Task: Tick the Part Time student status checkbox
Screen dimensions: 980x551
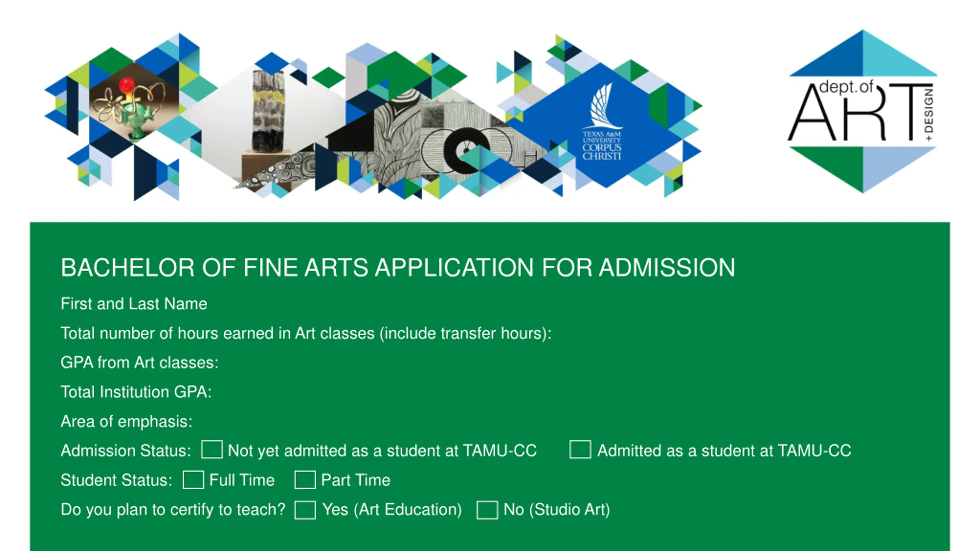Action: click(305, 479)
